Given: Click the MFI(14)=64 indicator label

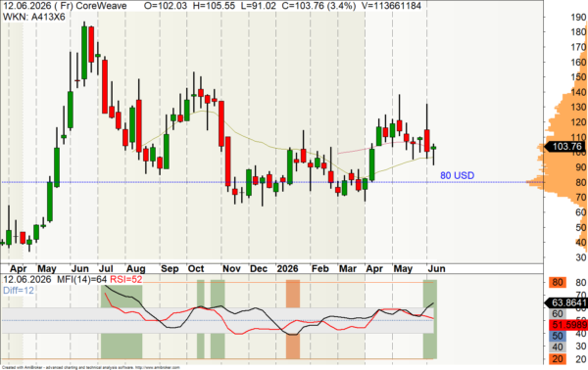Looking at the screenshot, I should click(x=81, y=280).
